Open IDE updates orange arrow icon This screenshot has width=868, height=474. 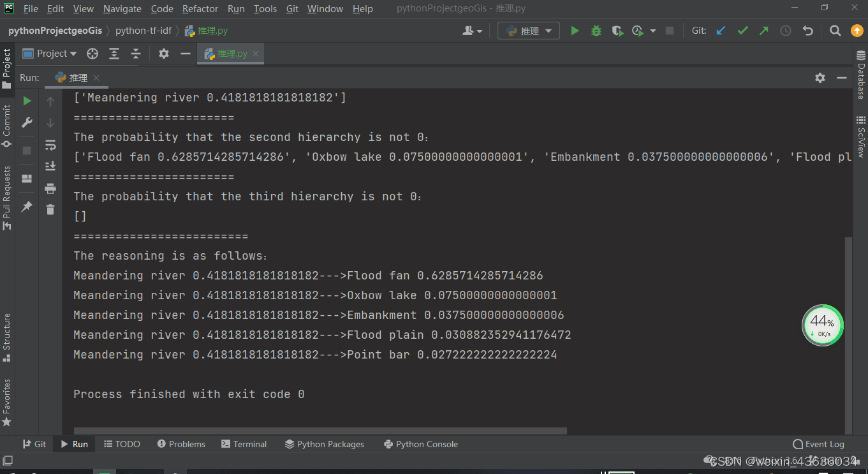pyautogui.click(x=857, y=31)
